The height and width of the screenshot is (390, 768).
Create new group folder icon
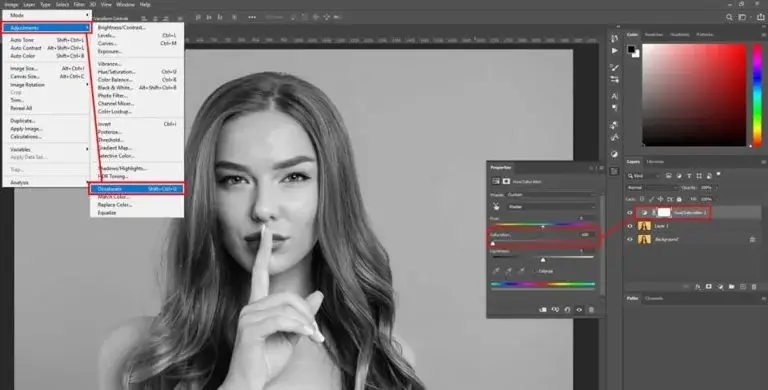click(732, 287)
